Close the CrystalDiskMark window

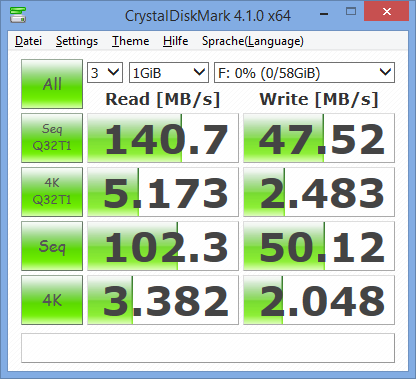click(387, 12)
